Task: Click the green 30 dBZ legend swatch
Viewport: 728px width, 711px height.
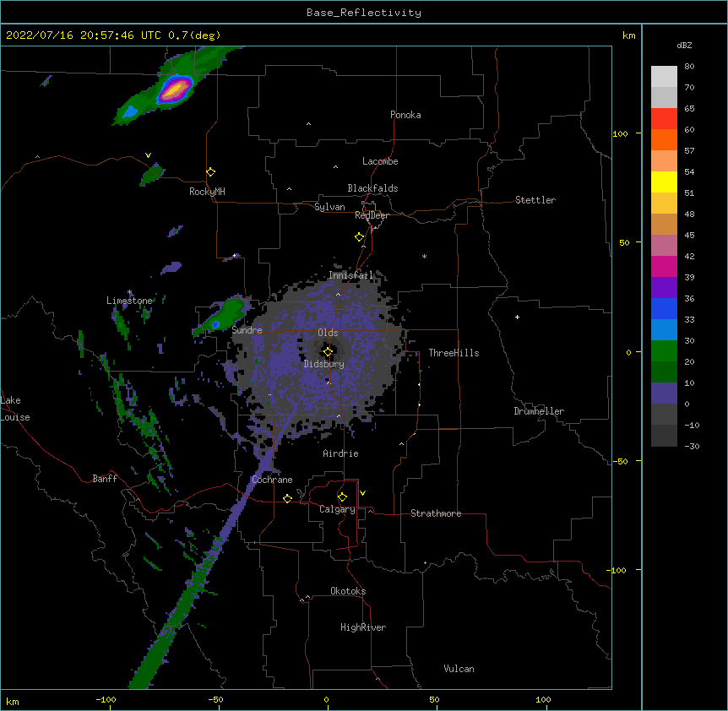Action: (x=664, y=351)
